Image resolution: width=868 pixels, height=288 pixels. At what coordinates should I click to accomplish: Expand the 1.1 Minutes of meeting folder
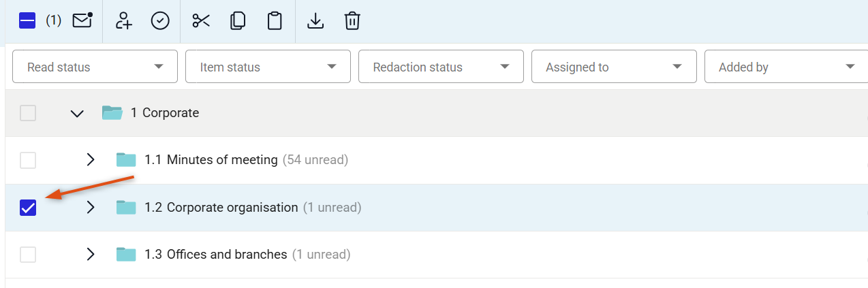91,160
